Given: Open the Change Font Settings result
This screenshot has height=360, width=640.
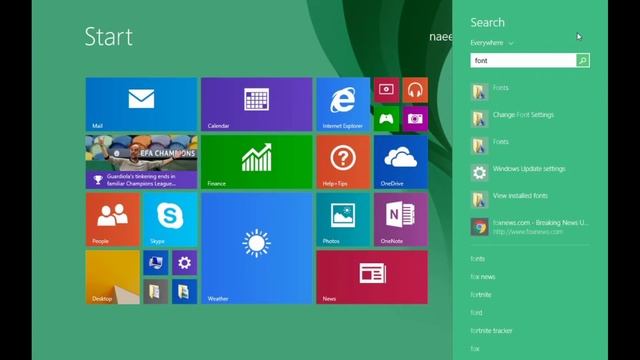Looking at the screenshot, I should coord(530,119).
